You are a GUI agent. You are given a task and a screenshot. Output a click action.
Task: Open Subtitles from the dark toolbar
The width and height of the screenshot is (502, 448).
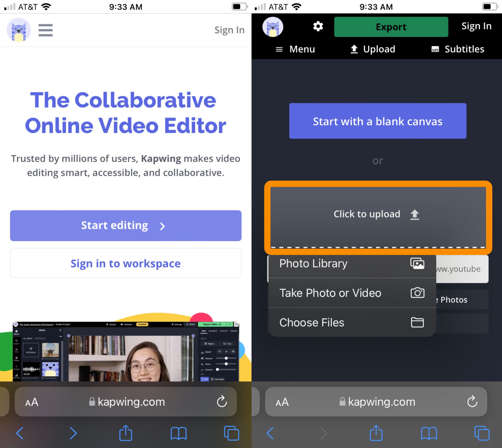click(x=457, y=49)
